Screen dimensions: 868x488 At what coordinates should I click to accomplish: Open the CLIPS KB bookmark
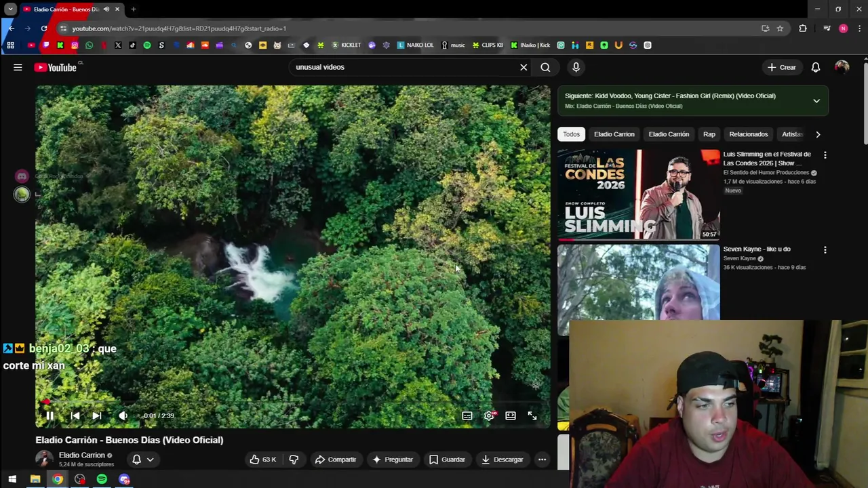click(x=488, y=45)
